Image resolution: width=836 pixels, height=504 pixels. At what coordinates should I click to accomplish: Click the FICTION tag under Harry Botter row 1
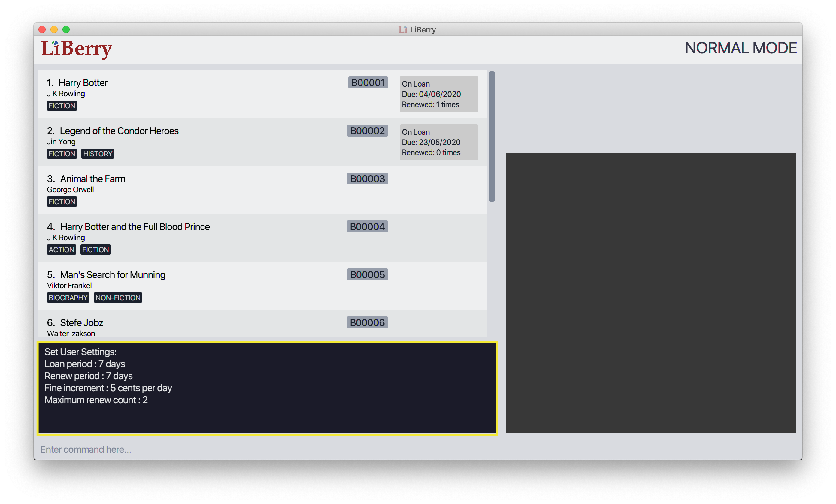(x=62, y=106)
